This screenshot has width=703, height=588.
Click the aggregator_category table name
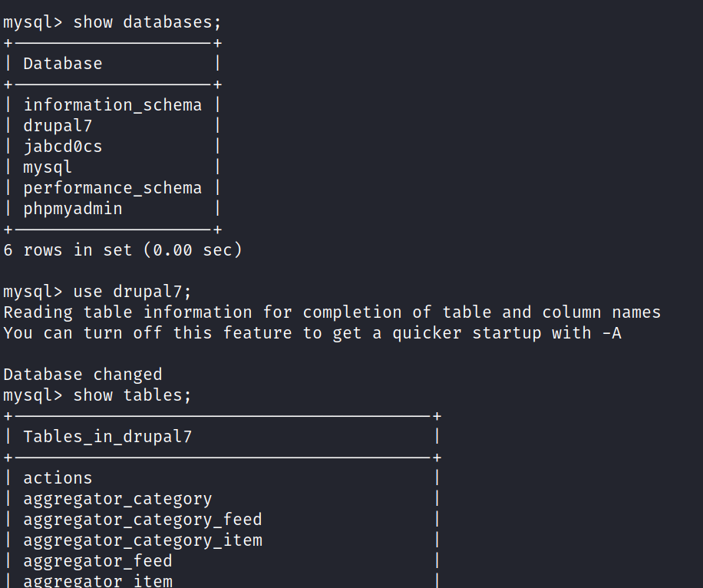pyautogui.click(x=117, y=499)
